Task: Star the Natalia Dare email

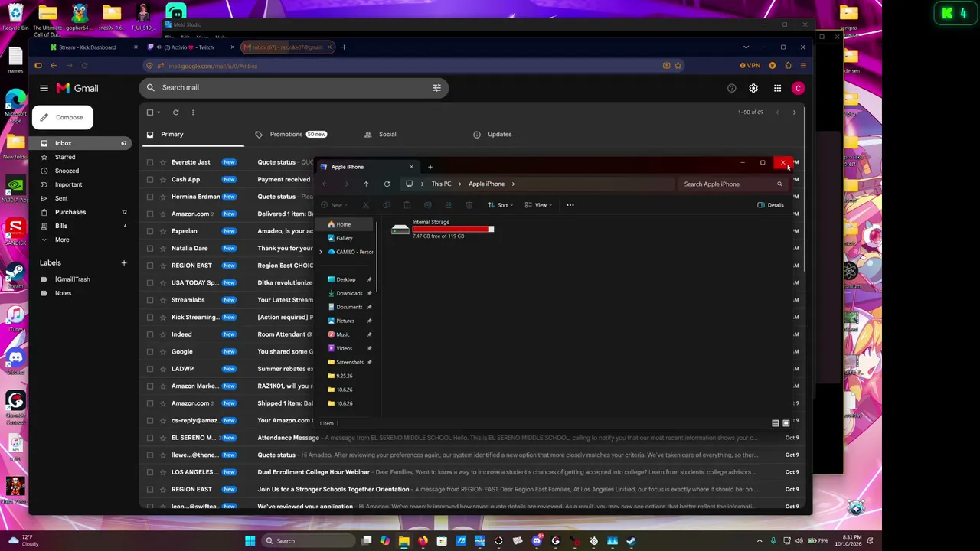Action: pyautogui.click(x=162, y=248)
